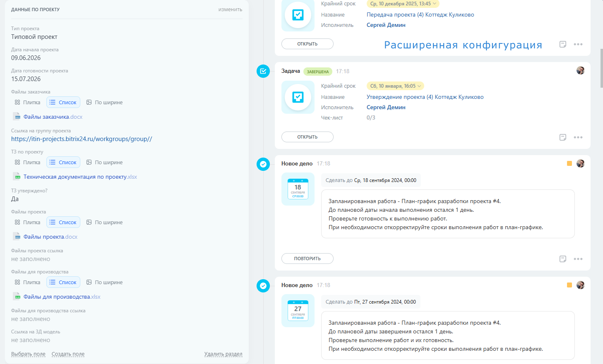Open note icon on Утверждение проекта card
603x364 pixels.
563,137
